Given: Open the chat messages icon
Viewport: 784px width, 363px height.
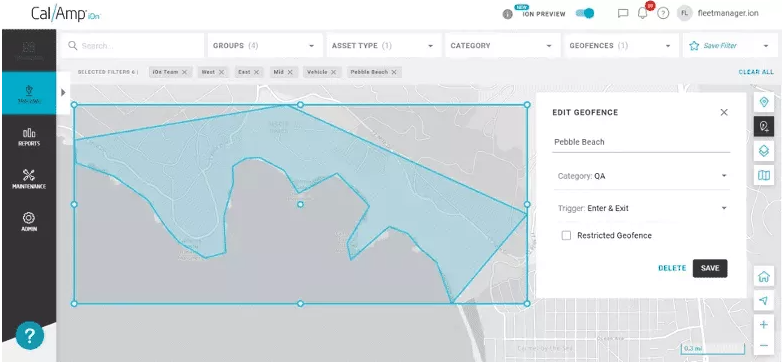Looking at the screenshot, I should (x=623, y=14).
